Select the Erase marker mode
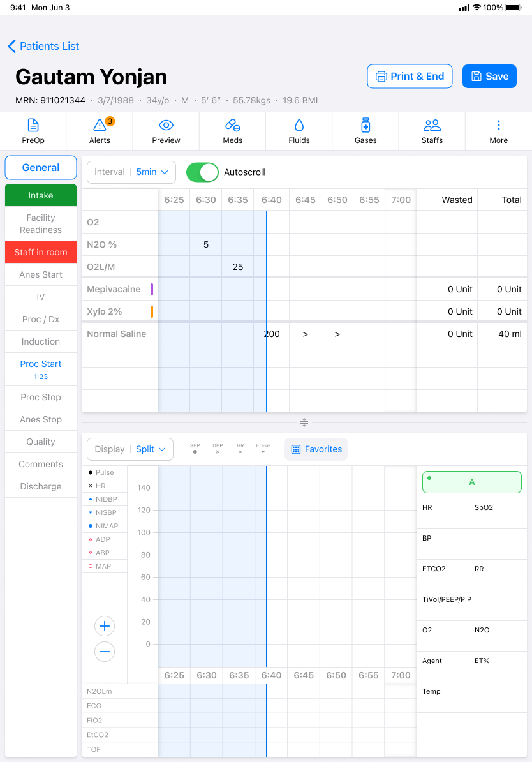 (x=263, y=449)
